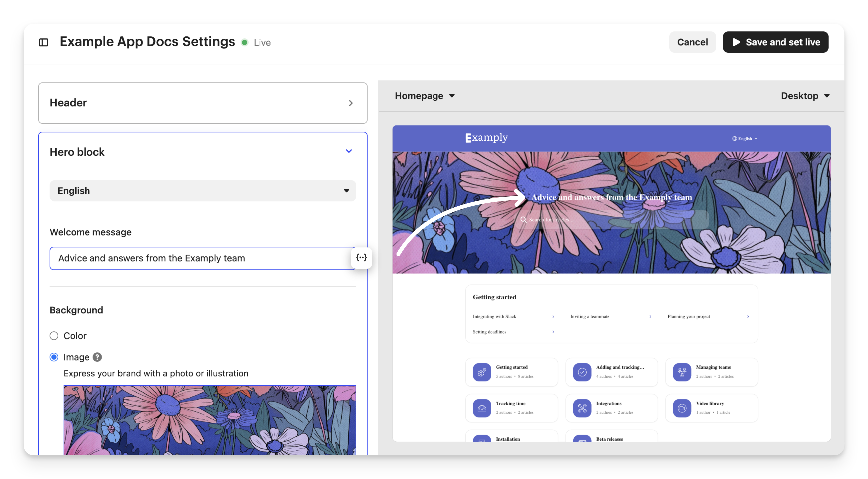Click the Managing teams people icon
The width and height of the screenshot is (868, 479).
coord(682,372)
